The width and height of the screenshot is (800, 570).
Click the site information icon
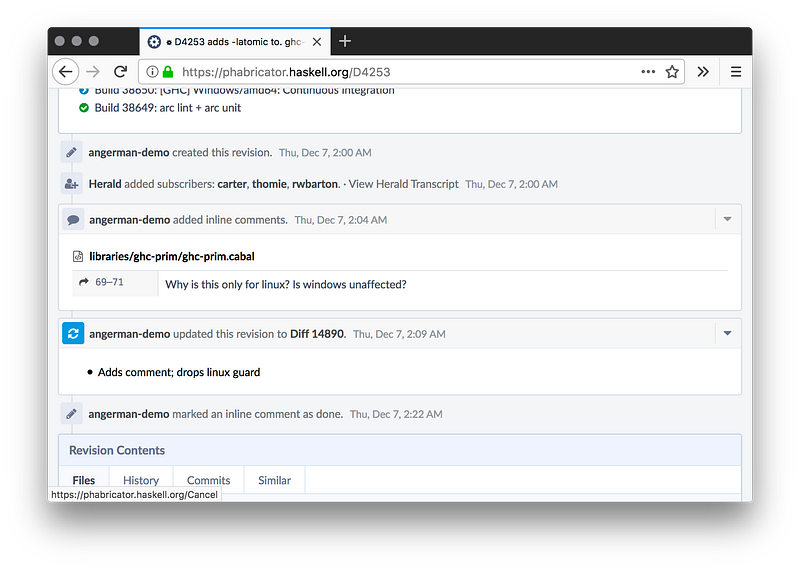pyautogui.click(x=152, y=72)
